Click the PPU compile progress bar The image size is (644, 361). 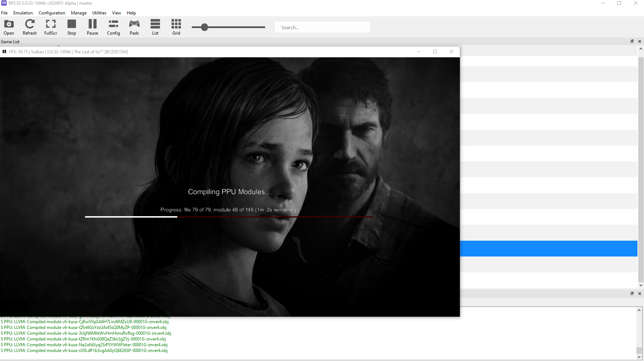[x=229, y=217]
